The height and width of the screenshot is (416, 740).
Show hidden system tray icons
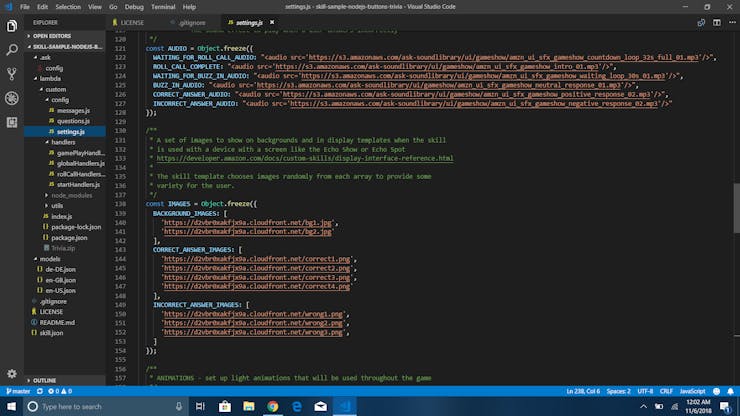[x=643, y=407]
